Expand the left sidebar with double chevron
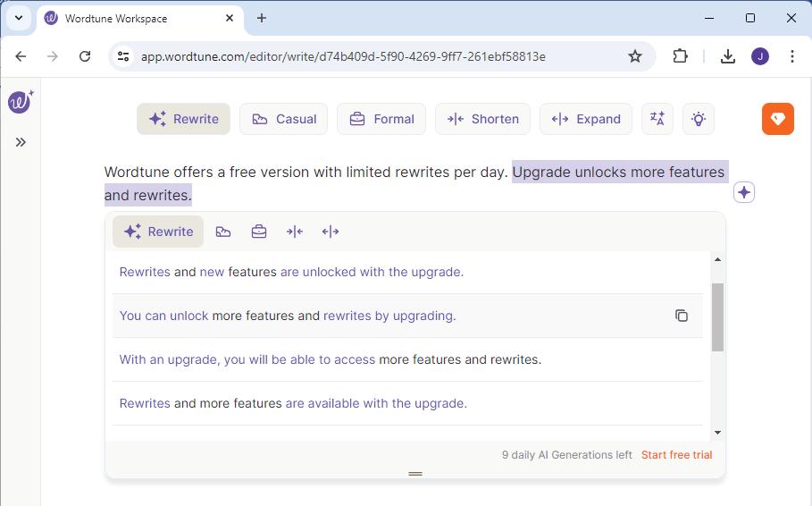This screenshot has width=812, height=506. (21, 142)
